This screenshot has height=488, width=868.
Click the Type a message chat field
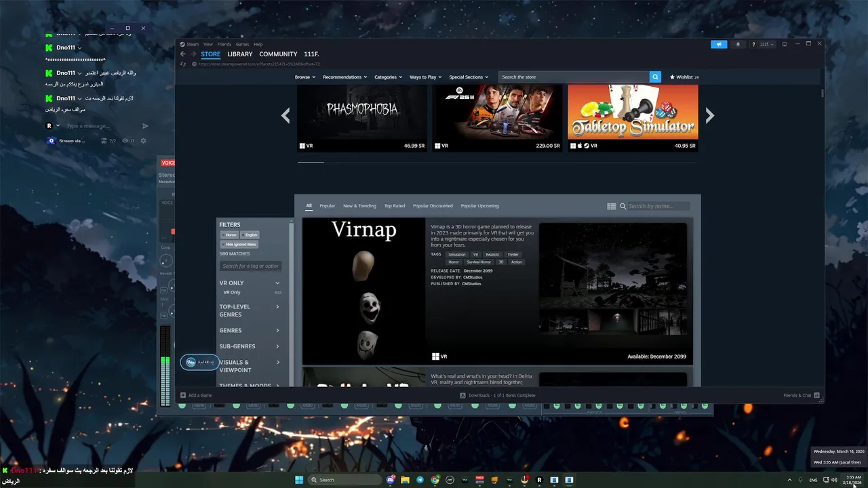[102, 126]
